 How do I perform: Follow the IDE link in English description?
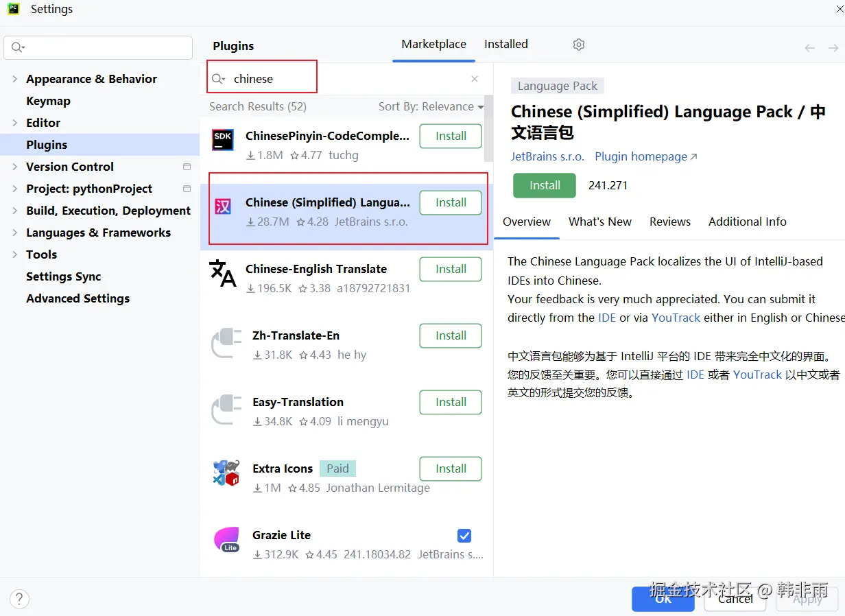click(607, 318)
